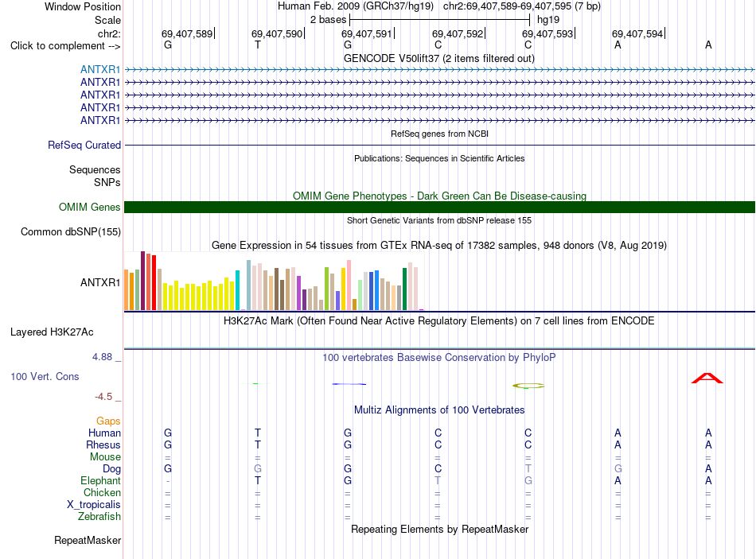Click the red A conservation logo letter
This screenshot has width=756, height=559.
(x=707, y=378)
